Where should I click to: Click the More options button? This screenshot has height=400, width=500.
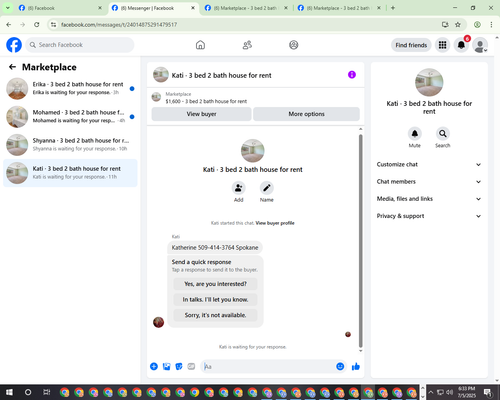pos(306,114)
